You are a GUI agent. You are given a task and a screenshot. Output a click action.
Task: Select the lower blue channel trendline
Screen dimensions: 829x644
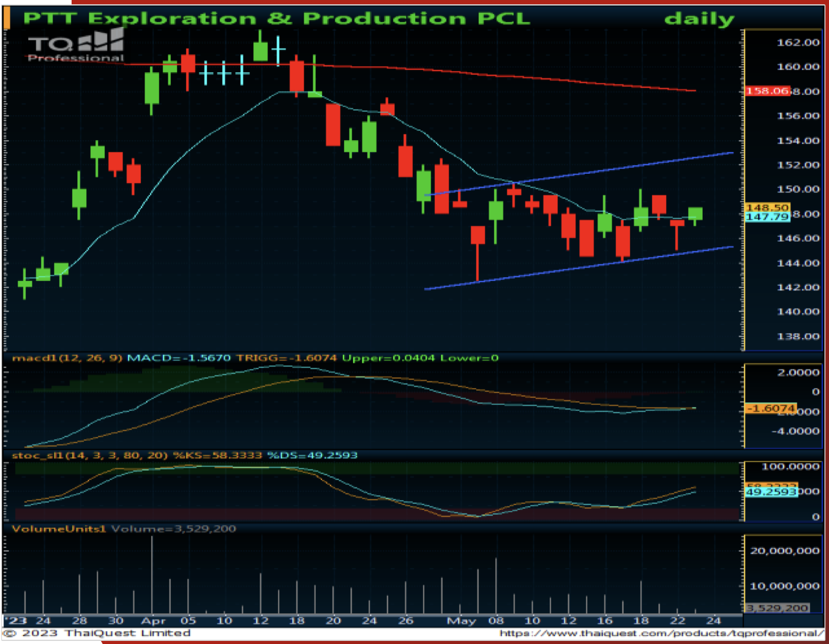(579, 268)
